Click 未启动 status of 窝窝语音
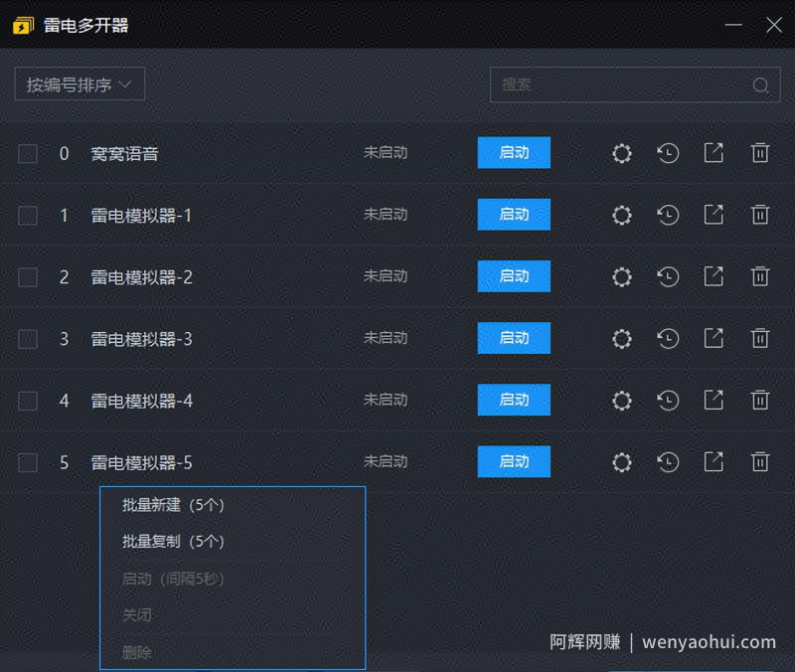 [386, 152]
